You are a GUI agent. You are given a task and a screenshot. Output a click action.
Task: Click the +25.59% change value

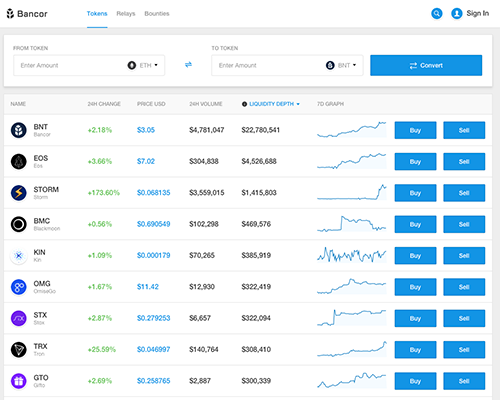(102, 350)
